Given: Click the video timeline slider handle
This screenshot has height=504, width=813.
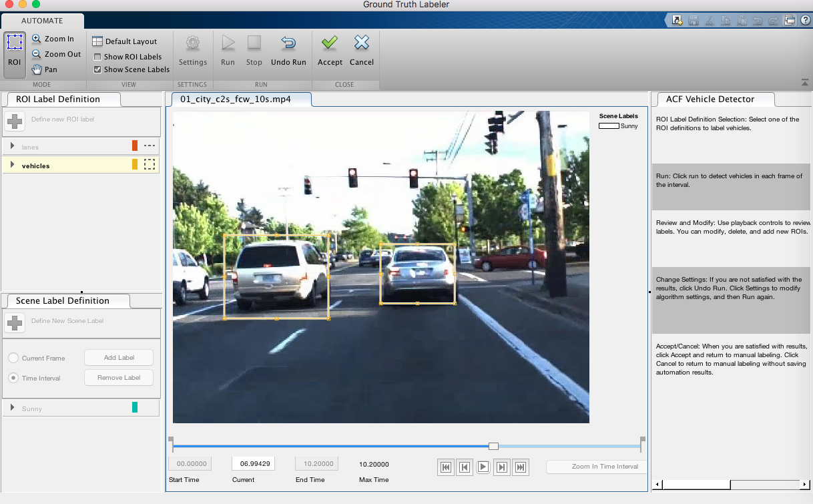Looking at the screenshot, I should (x=493, y=446).
